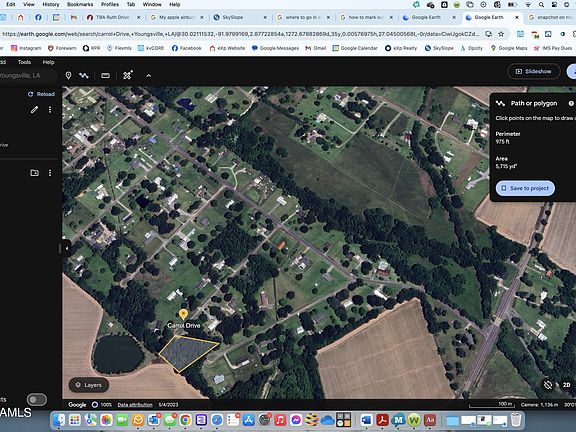The width and height of the screenshot is (576, 432).
Task: Open three-dot menu beside pencil icon
Action: 50,109
